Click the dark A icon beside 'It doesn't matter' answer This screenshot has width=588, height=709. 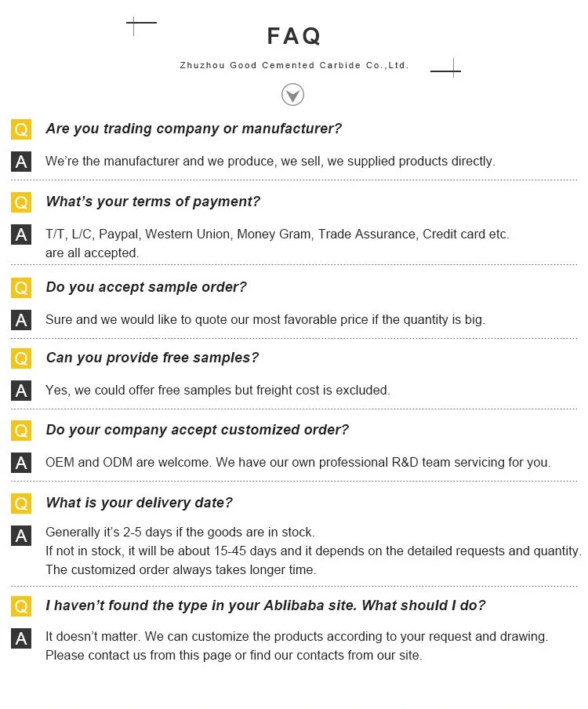click(x=21, y=638)
